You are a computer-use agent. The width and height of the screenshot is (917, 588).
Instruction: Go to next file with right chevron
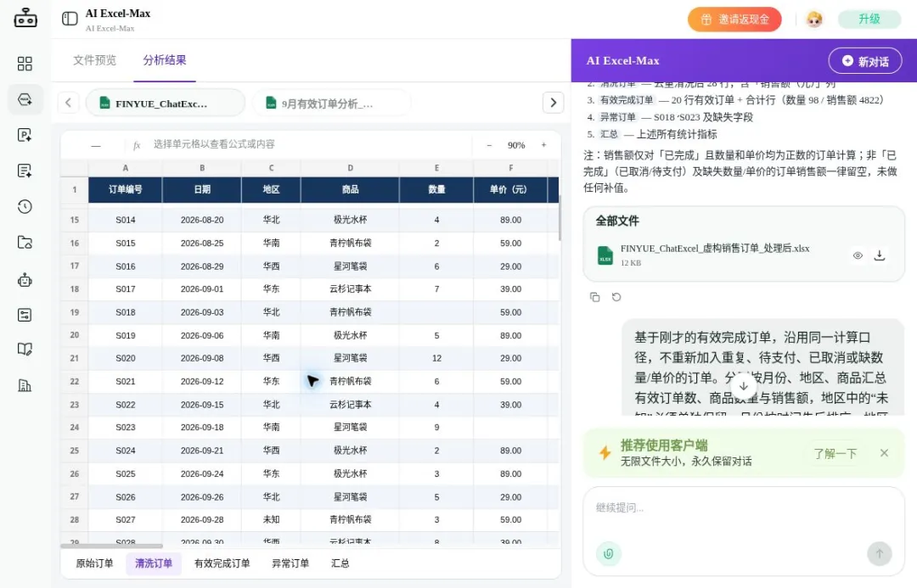554,103
